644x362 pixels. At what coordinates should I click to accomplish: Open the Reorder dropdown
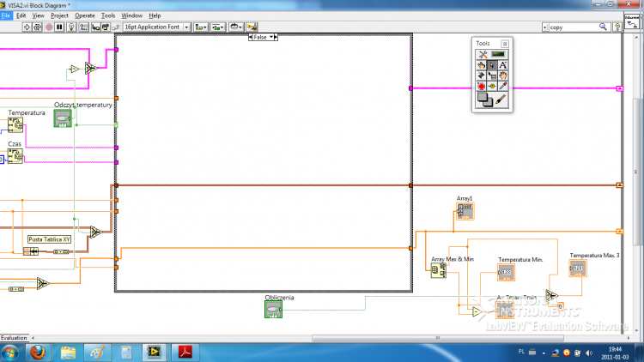point(236,27)
